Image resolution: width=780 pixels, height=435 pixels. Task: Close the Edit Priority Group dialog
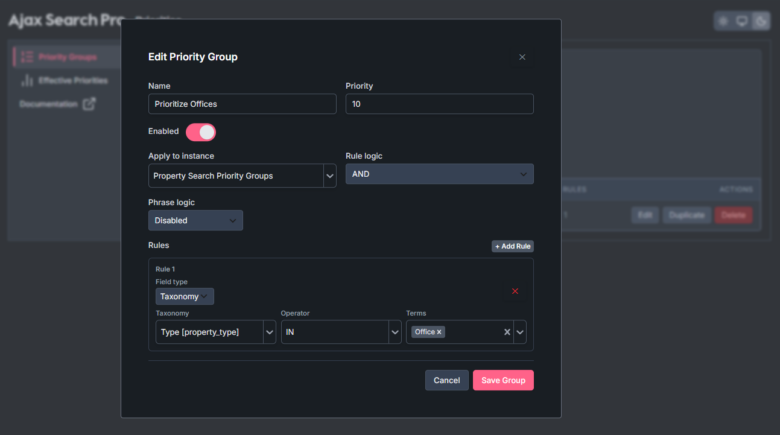point(522,57)
